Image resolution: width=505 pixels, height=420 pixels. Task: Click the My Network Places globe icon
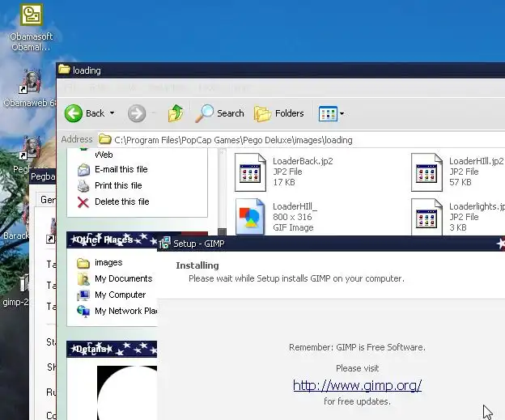tap(83, 312)
